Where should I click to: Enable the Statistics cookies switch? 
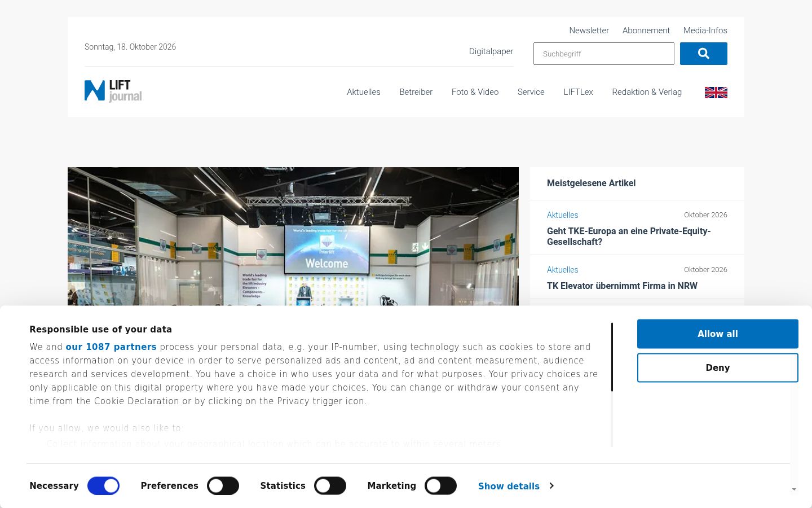[330, 486]
